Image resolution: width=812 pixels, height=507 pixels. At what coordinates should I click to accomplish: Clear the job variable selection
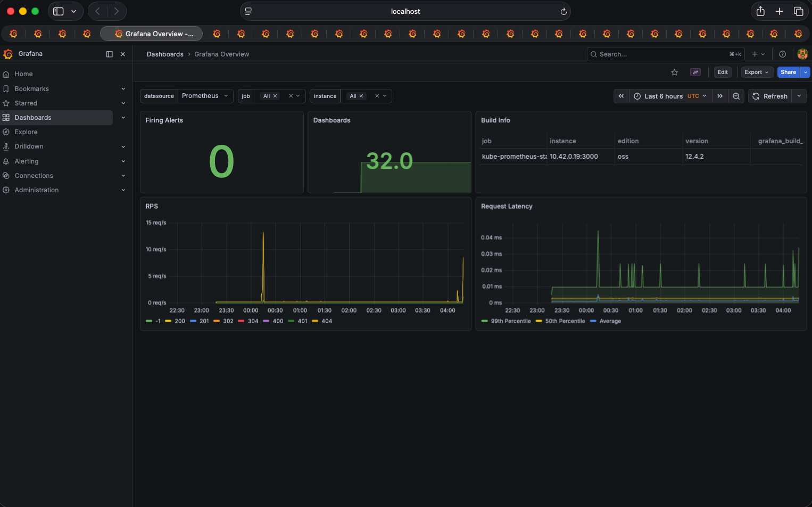click(x=291, y=96)
